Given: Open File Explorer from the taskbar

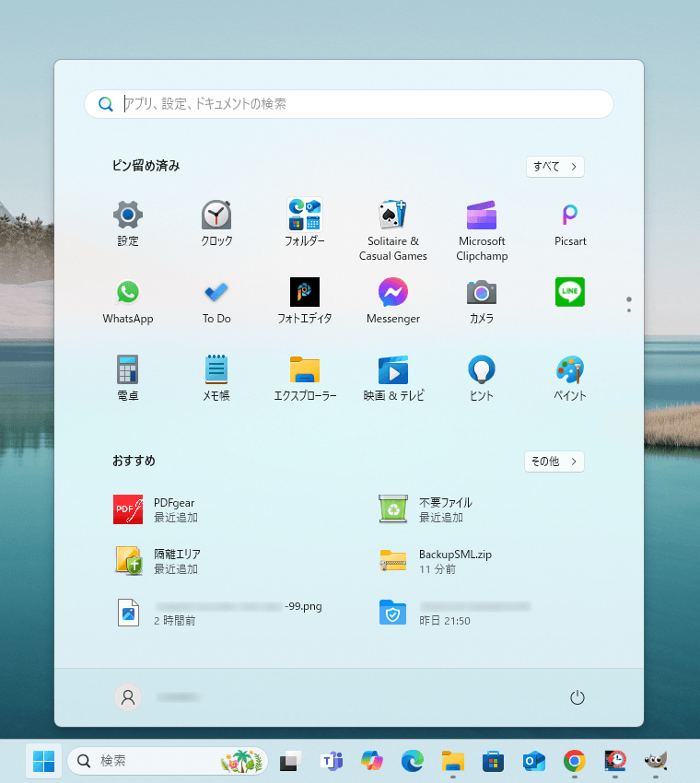Looking at the screenshot, I should [x=453, y=761].
